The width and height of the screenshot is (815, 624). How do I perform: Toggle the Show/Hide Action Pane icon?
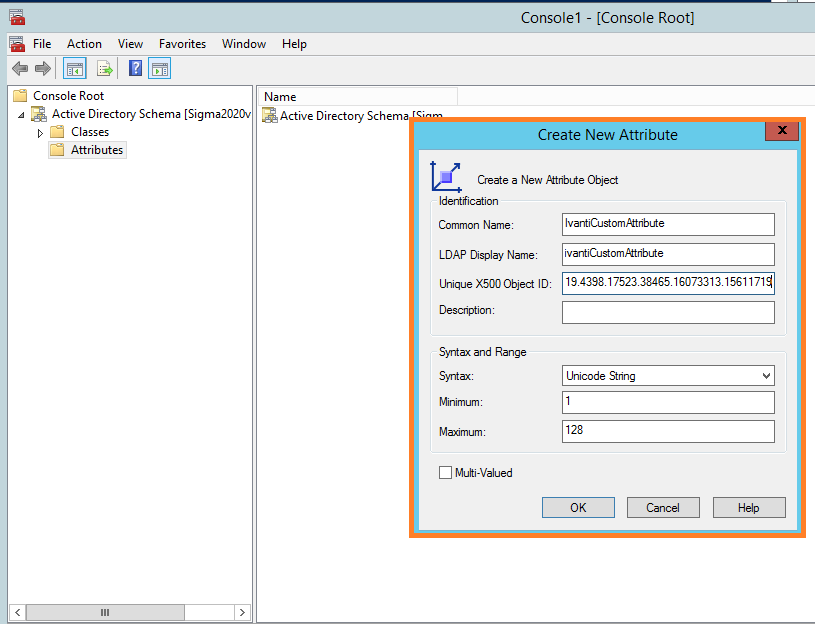point(159,68)
